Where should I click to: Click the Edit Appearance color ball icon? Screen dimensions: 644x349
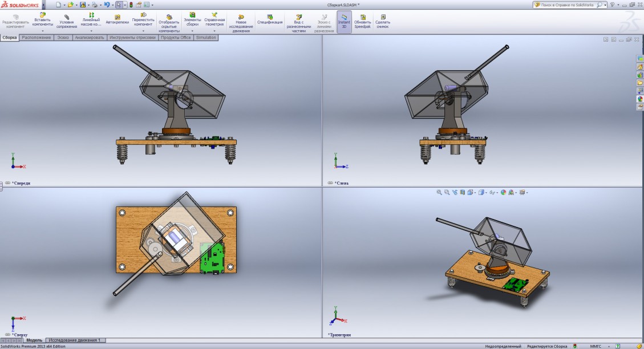[504, 192]
